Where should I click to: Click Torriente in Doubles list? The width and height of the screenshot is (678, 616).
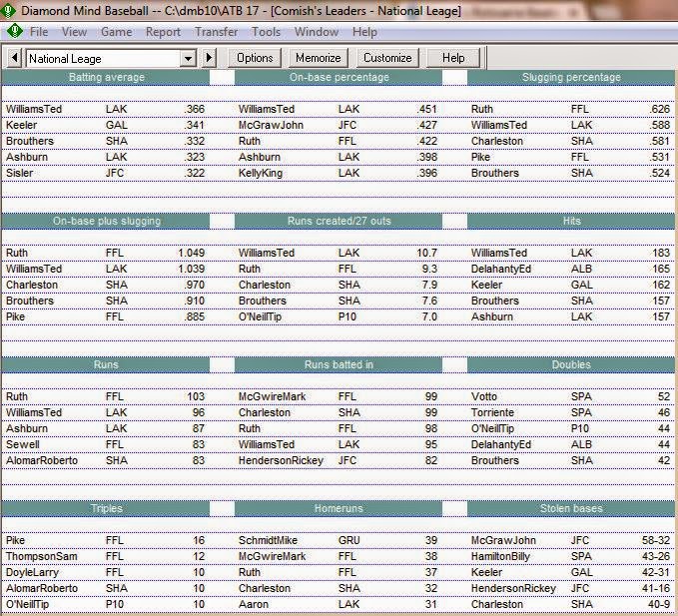click(492, 412)
